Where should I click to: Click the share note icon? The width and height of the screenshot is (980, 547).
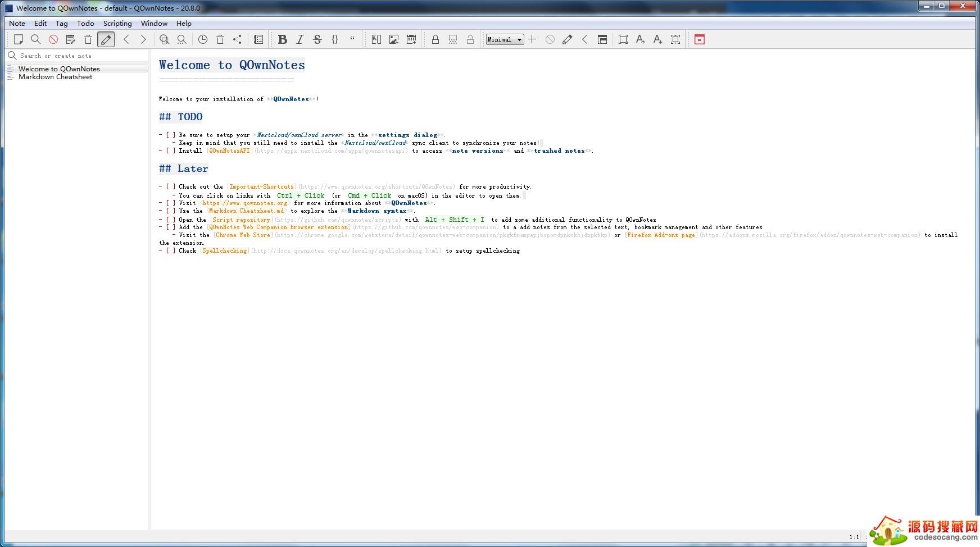(x=238, y=39)
